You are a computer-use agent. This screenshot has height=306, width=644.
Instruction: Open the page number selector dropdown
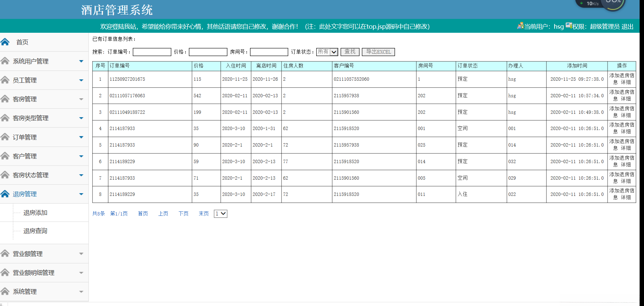(x=220, y=213)
